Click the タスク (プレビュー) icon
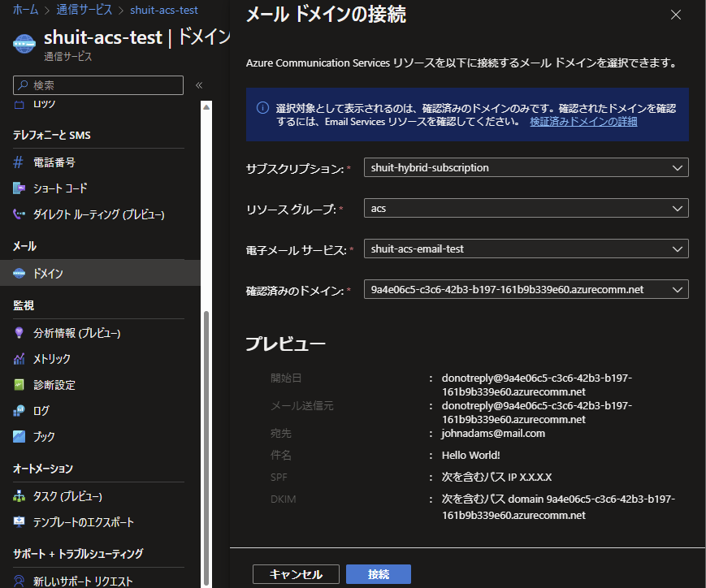The height and width of the screenshot is (588, 706). point(19,496)
